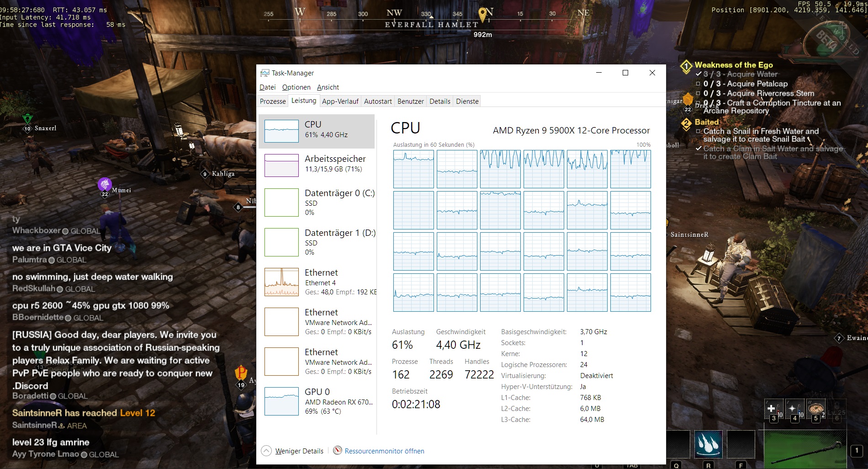Viewport: 868px width, 469px height.
Task: Open the Ansicht menu
Action: pyautogui.click(x=328, y=87)
